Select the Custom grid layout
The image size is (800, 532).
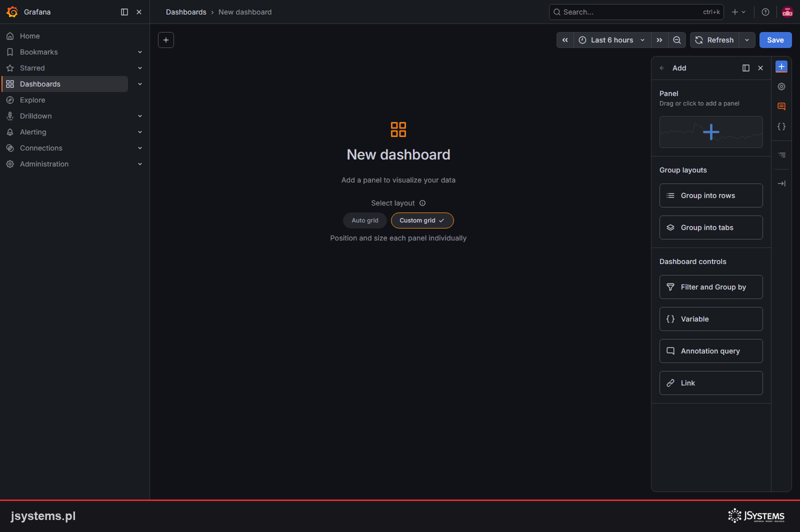pos(422,220)
